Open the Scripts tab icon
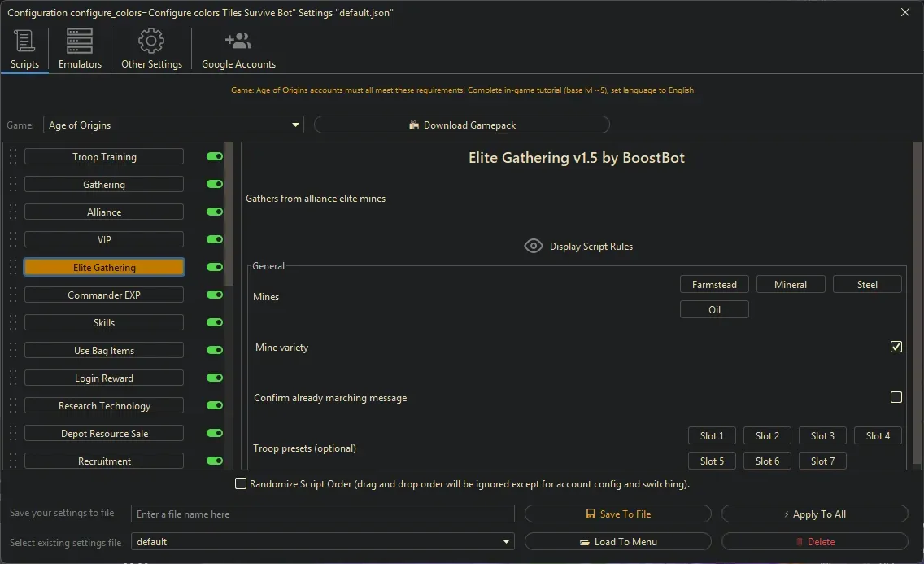 24,41
